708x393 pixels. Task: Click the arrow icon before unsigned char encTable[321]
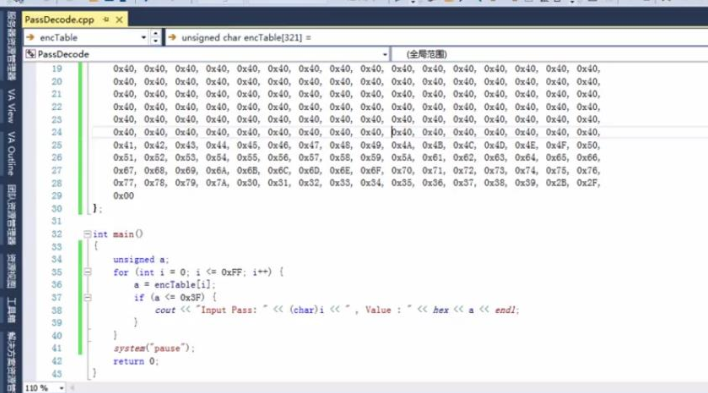[x=172, y=37]
